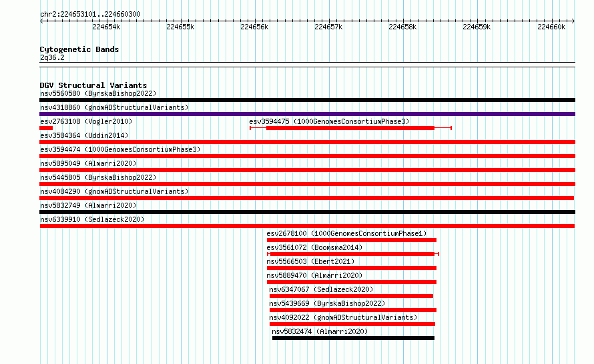Open the nsv5566503 (Ebert2021) label

[310, 261]
